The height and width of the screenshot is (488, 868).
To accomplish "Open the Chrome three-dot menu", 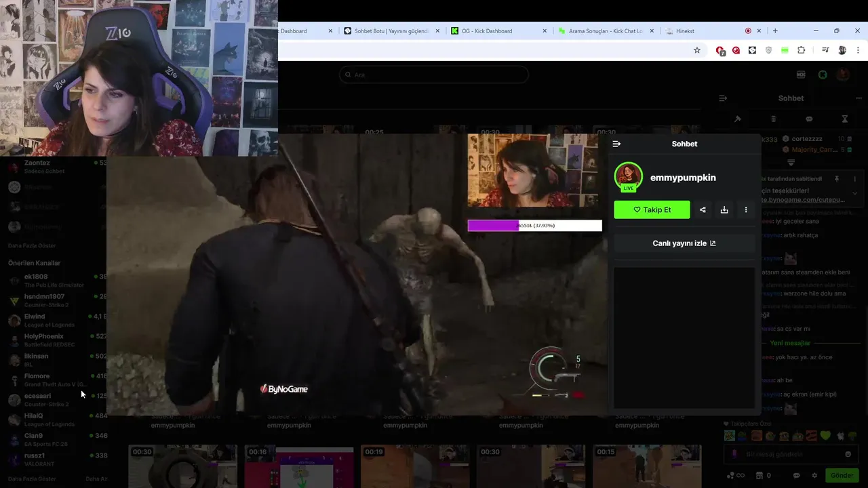I will pyautogui.click(x=859, y=50).
